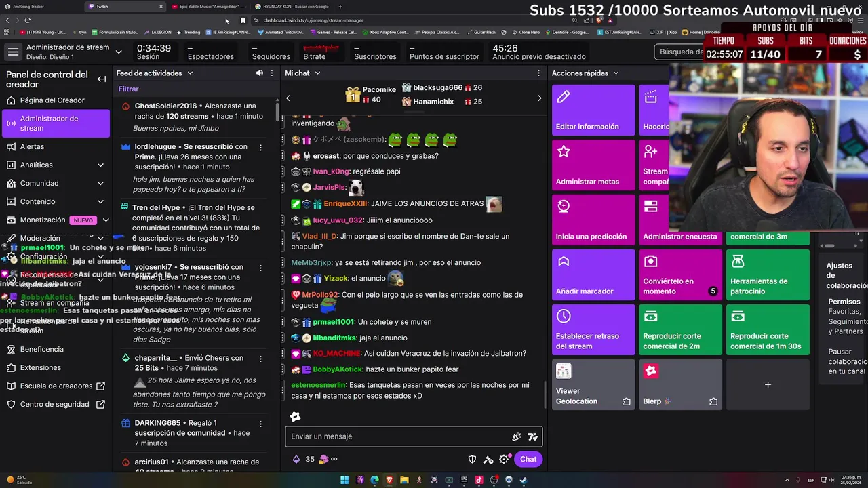Open Alertas in the sidebar
Viewport: 868px width, 488px height.
click(32, 146)
